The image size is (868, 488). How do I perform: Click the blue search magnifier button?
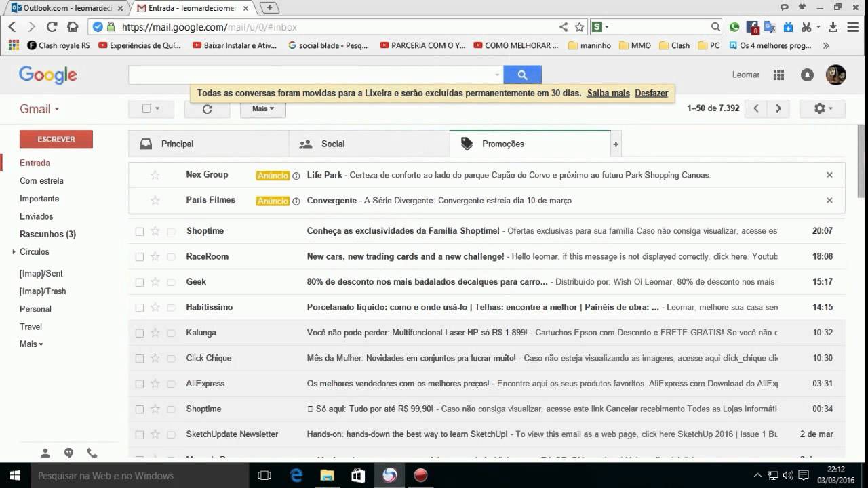[522, 75]
